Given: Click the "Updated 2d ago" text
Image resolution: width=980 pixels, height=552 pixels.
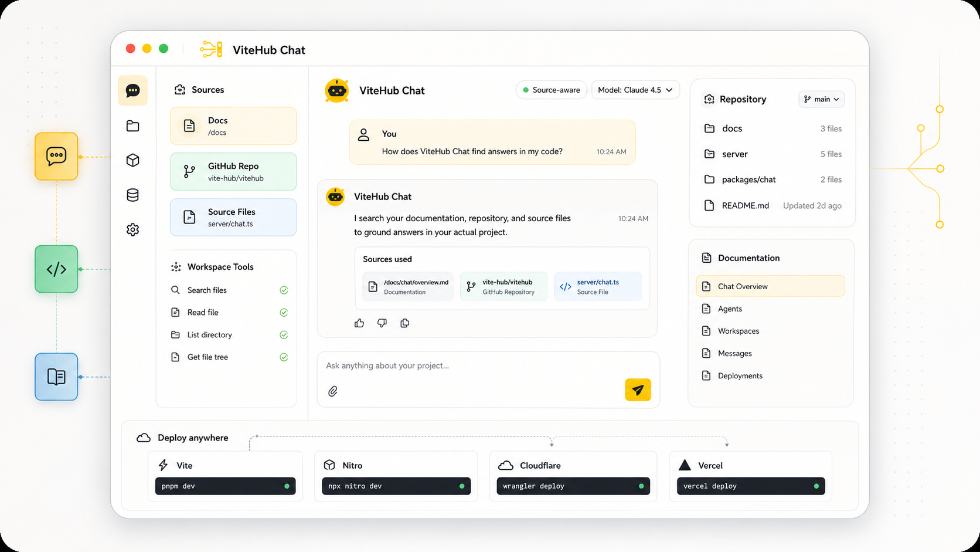Looking at the screenshot, I should click(812, 205).
